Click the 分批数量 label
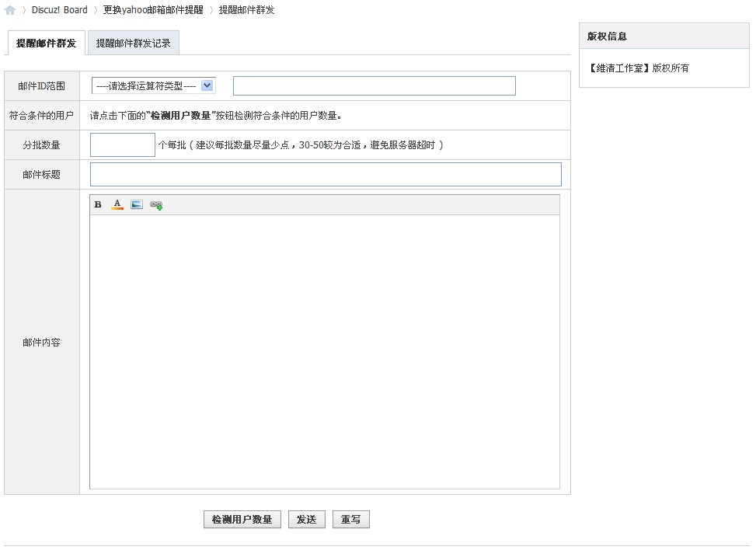This screenshot has width=756, height=550. (41, 144)
